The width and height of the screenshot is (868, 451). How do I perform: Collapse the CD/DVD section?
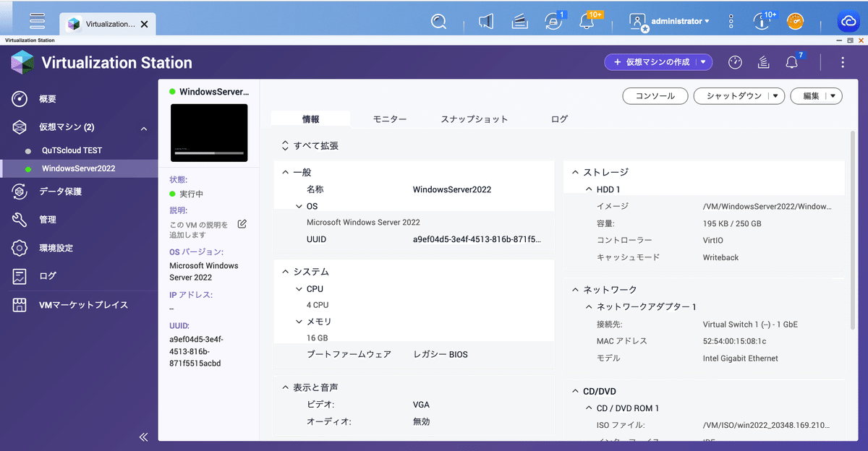click(x=575, y=392)
